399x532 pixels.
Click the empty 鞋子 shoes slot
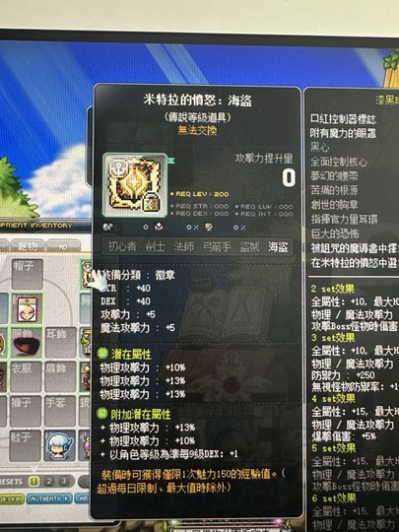pos(26,446)
